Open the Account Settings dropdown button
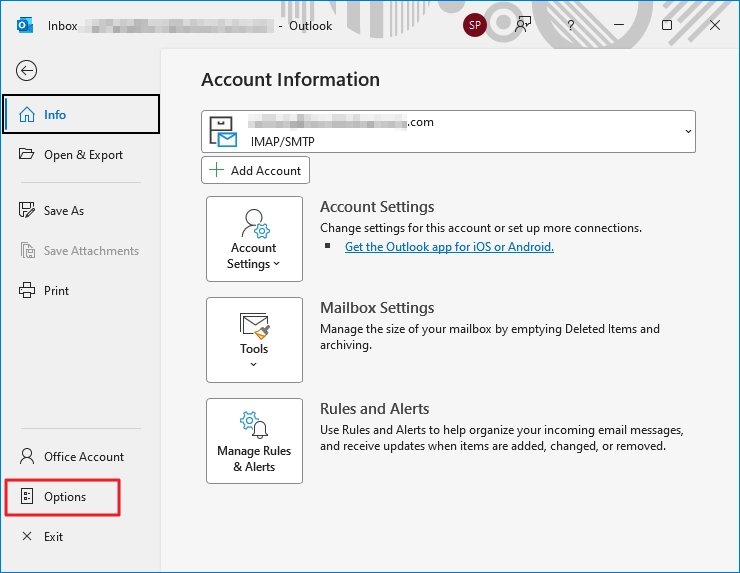740x573 pixels. (254, 239)
